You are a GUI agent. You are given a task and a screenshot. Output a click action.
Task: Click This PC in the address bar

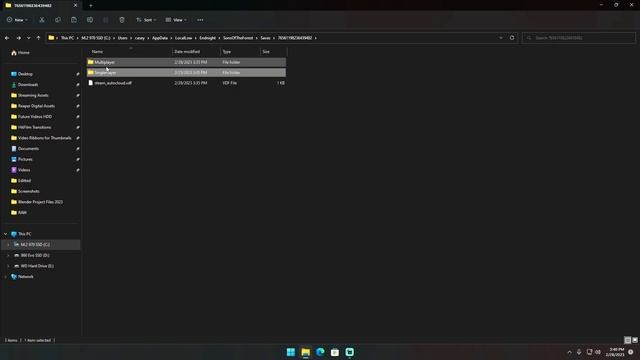point(67,38)
